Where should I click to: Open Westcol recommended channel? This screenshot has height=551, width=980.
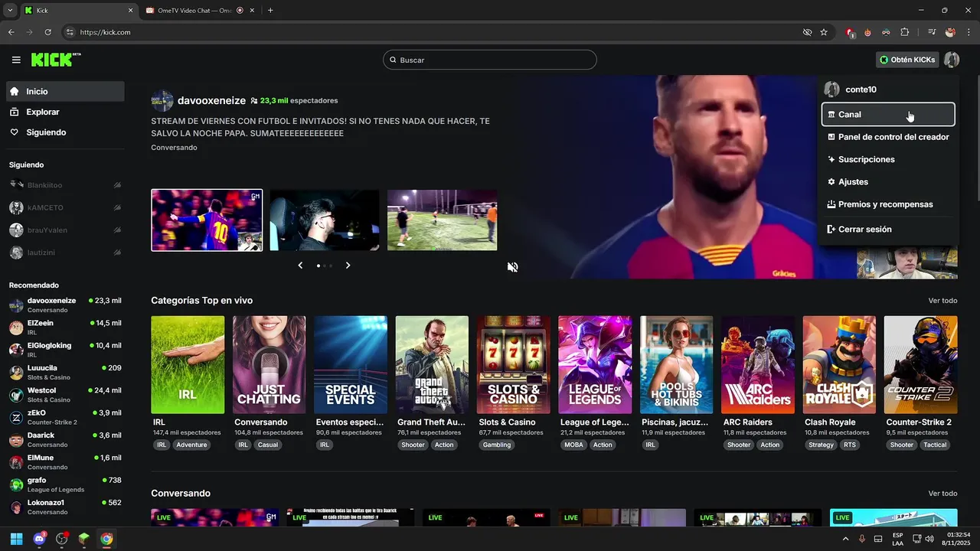coord(65,395)
